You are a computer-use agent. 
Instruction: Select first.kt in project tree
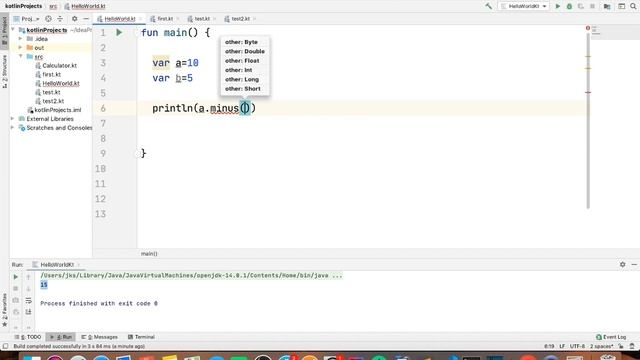[x=51, y=74]
